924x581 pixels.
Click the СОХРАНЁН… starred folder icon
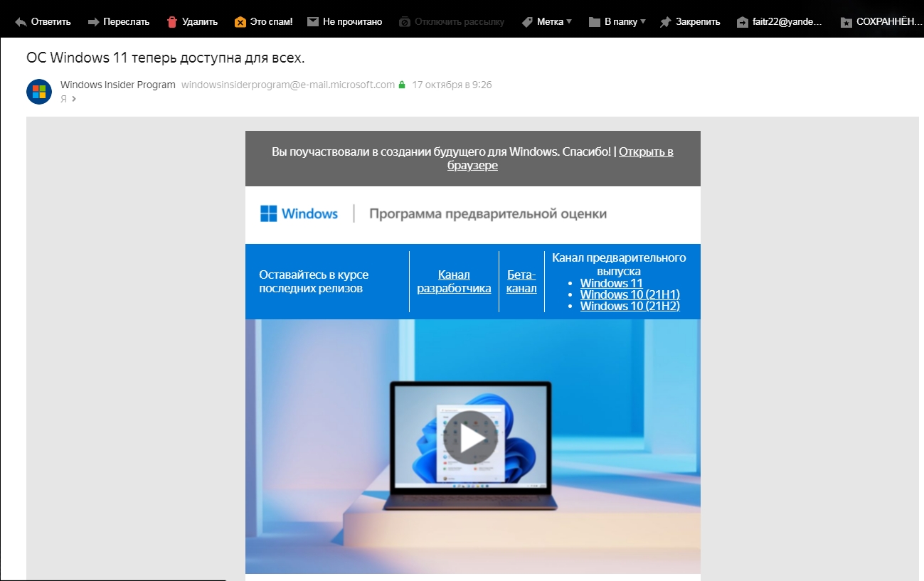[846, 22]
